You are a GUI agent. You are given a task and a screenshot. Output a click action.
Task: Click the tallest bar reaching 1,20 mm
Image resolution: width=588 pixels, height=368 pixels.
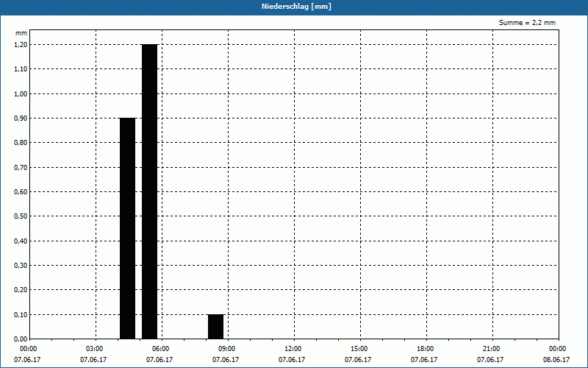(150, 191)
